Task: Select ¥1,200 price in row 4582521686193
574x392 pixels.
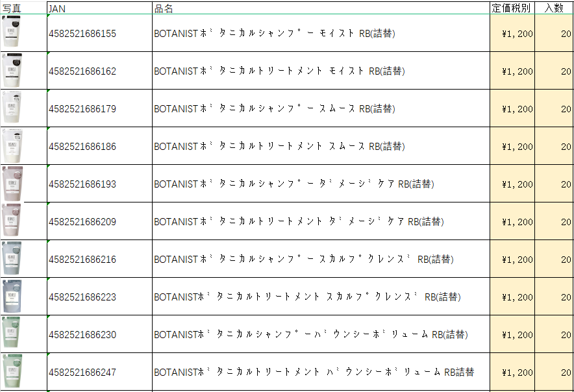Action: click(512, 184)
